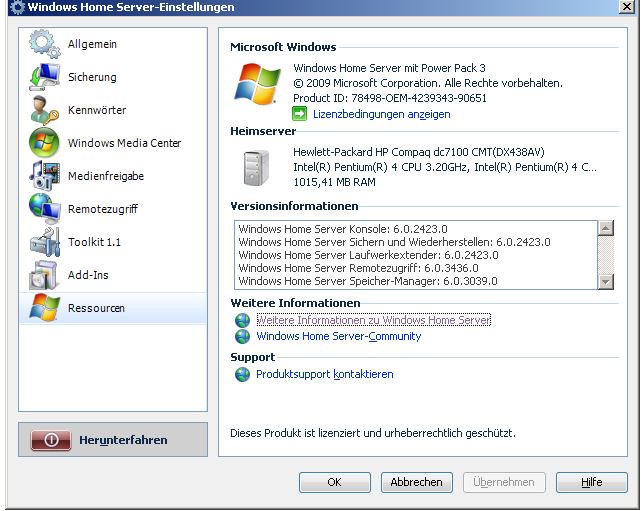Follow Weitere Informationen zu Windows Home Server link

tap(374, 320)
